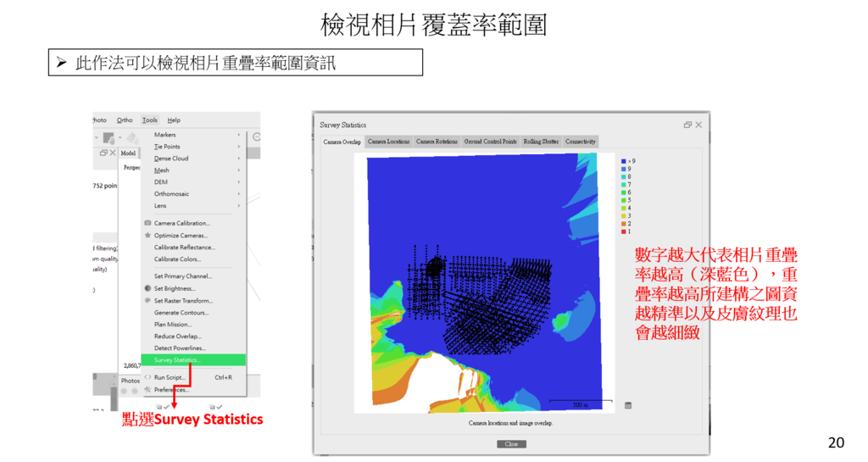This screenshot has height=462, width=868.
Task: Click the '2,860,7' value in Model view
Action: click(131, 365)
